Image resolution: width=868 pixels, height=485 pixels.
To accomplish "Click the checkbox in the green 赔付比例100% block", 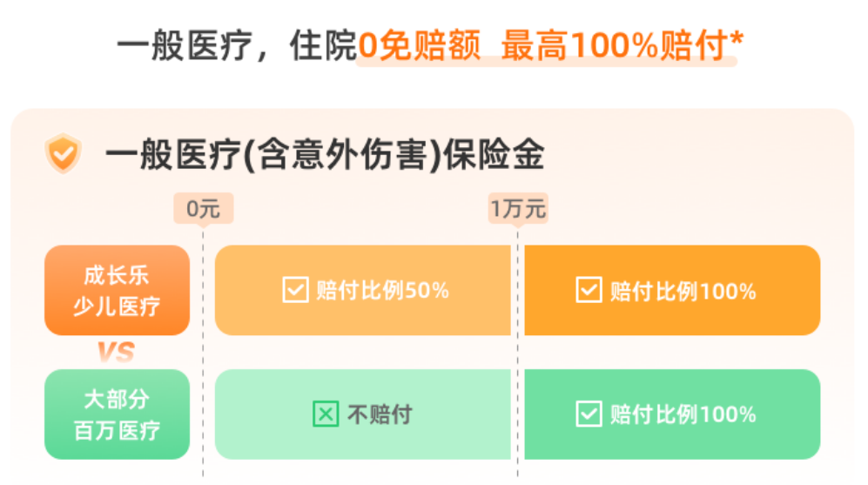I will pos(589,414).
